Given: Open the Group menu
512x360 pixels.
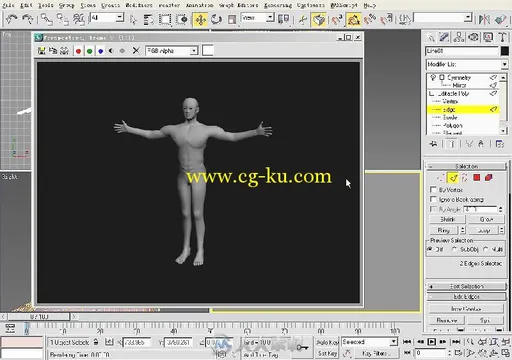Looking at the screenshot, I should tap(67, 5).
